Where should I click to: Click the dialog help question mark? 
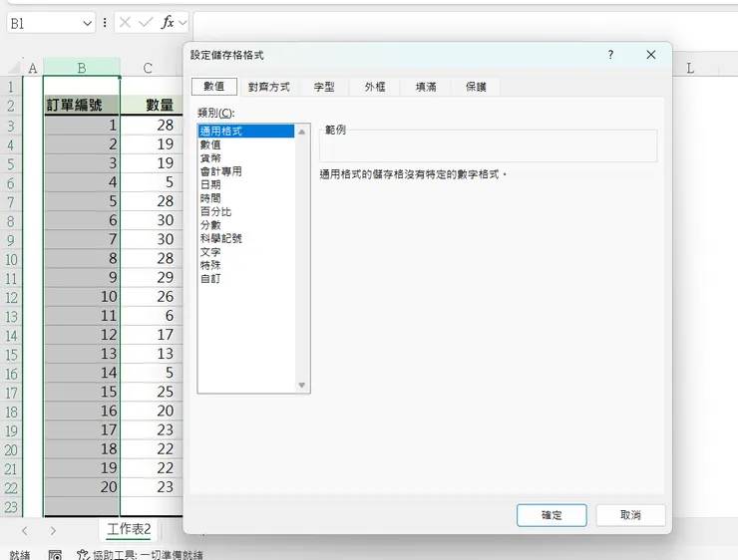(610, 55)
